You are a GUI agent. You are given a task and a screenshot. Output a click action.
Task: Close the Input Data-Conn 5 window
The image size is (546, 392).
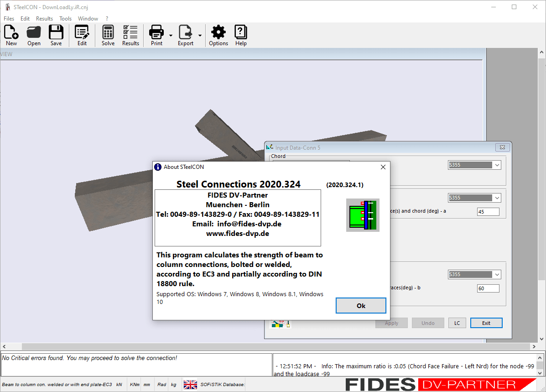pyautogui.click(x=503, y=147)
